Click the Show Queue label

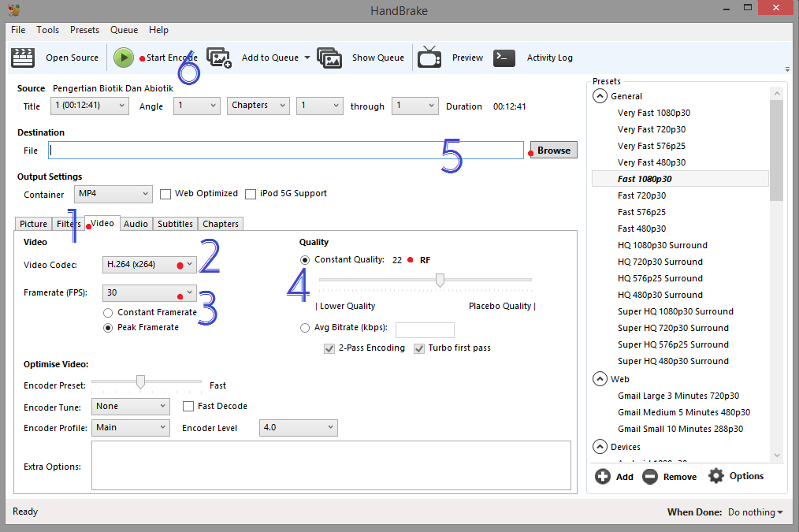(378, 58)
